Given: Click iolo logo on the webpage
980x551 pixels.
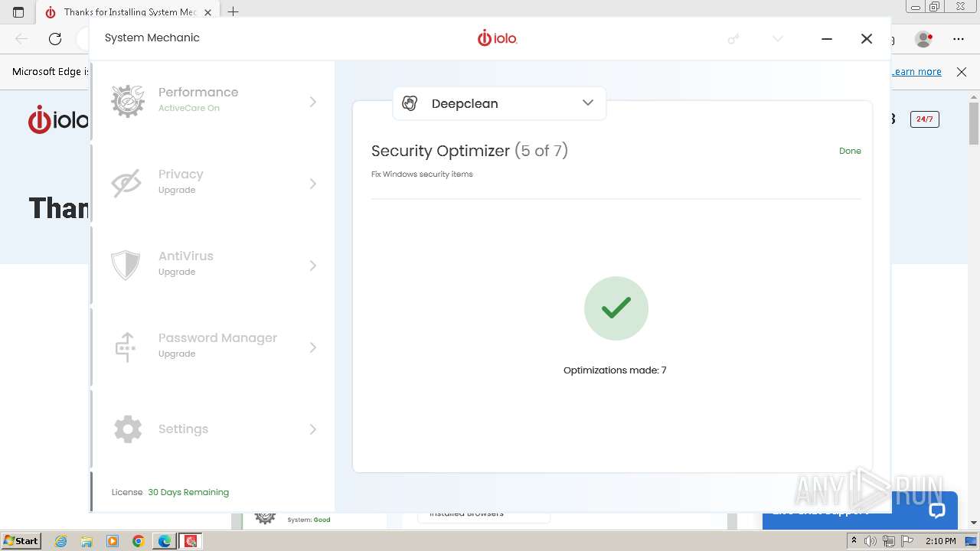Looking at the screenshot, I should 58,120.
